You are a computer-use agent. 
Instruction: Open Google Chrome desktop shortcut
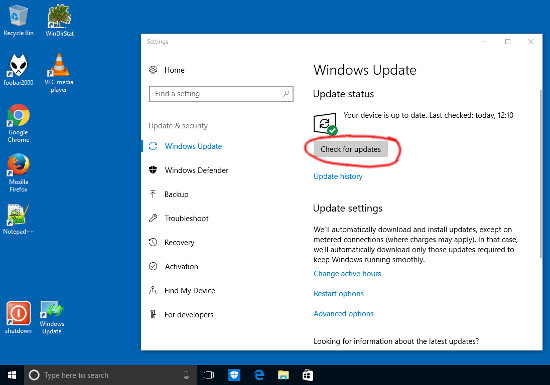(x=18, y=123)
